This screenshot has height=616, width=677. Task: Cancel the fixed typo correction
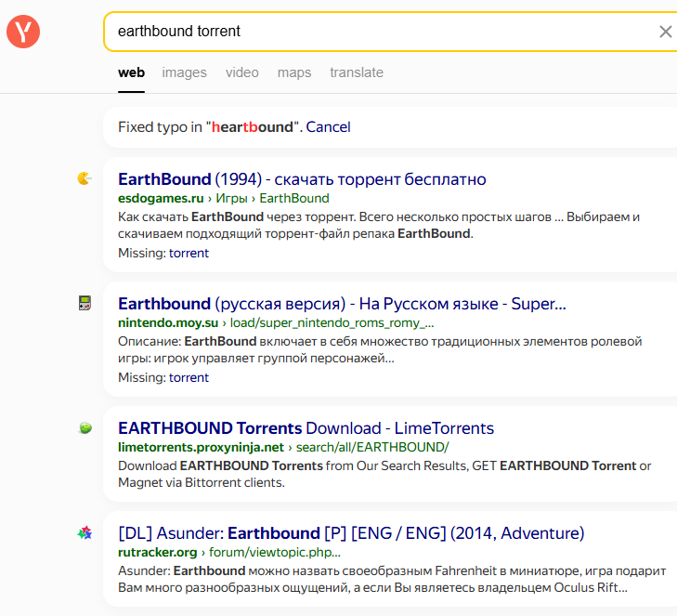coord(328,127)
